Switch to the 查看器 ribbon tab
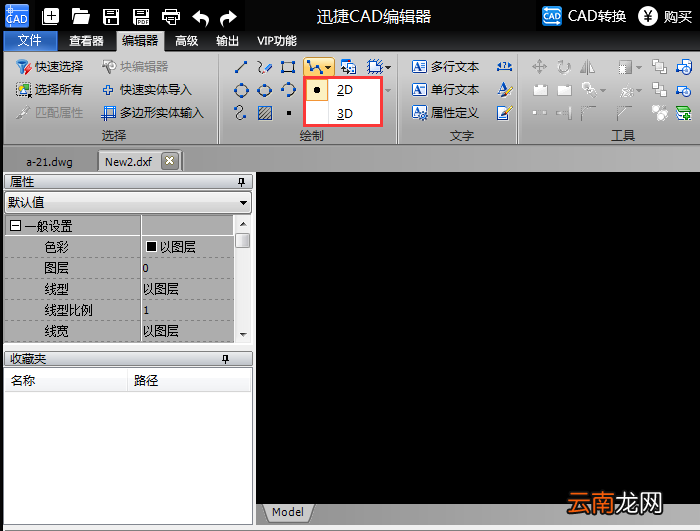Image resolution: width=700 pixels, height=531 pixels. point(87,41)
